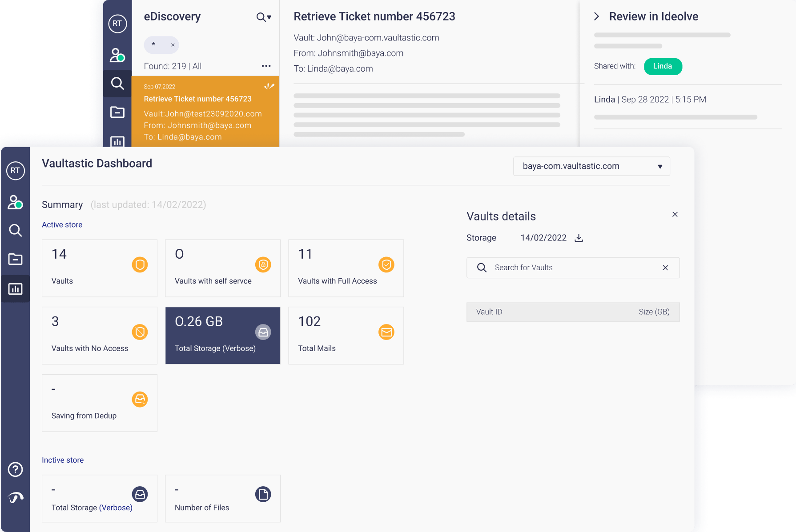Click the Vaultastic logo icon at sidebar bottom
This screenshot has width=796, height=532.
pos(16,497)
